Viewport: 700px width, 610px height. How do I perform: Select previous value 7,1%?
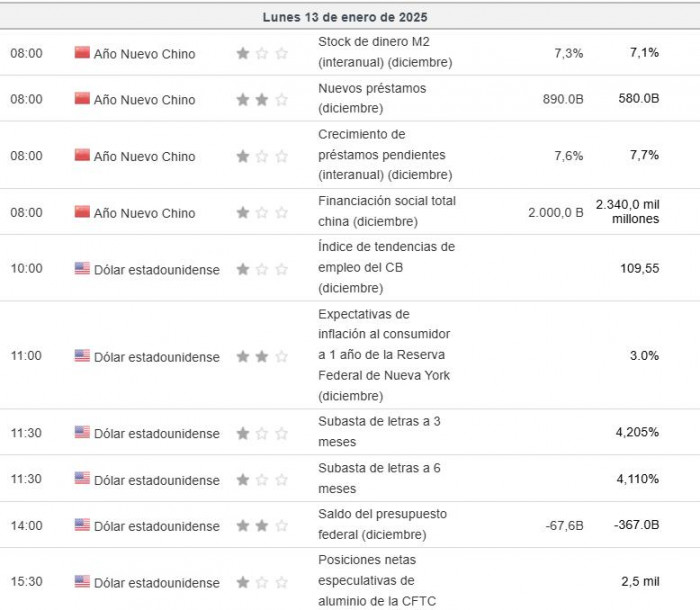[644, 52]
